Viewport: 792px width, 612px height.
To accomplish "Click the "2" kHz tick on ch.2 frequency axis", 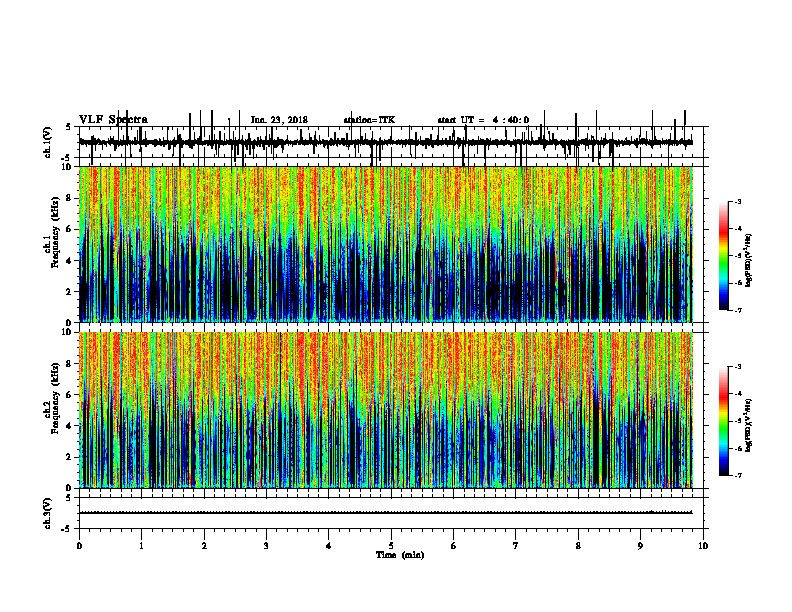I will (70, 457).
